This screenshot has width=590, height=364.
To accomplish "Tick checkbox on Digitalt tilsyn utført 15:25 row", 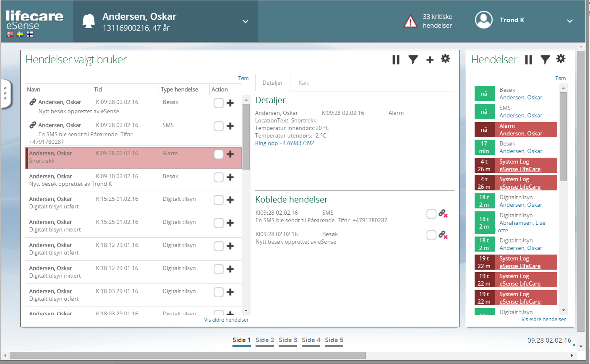I will click(219, 200).
